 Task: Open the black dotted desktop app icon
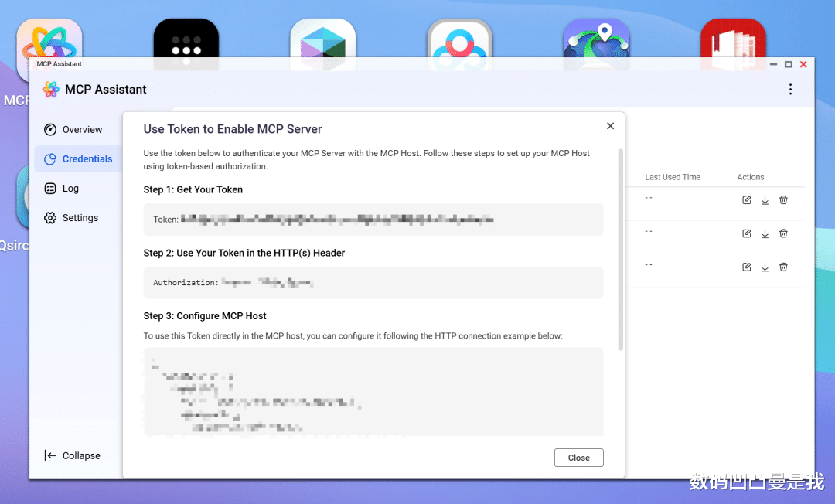186,44
